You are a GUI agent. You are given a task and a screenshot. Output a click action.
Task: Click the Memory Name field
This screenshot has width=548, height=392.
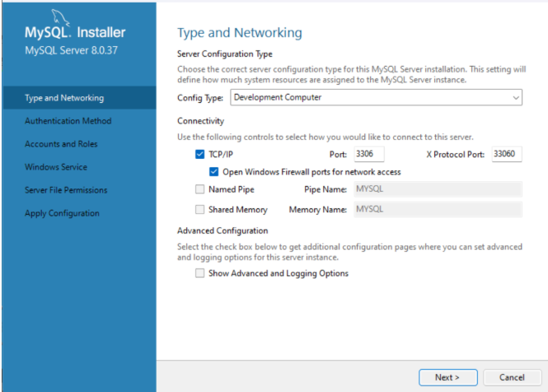click(x=438, y=209)
